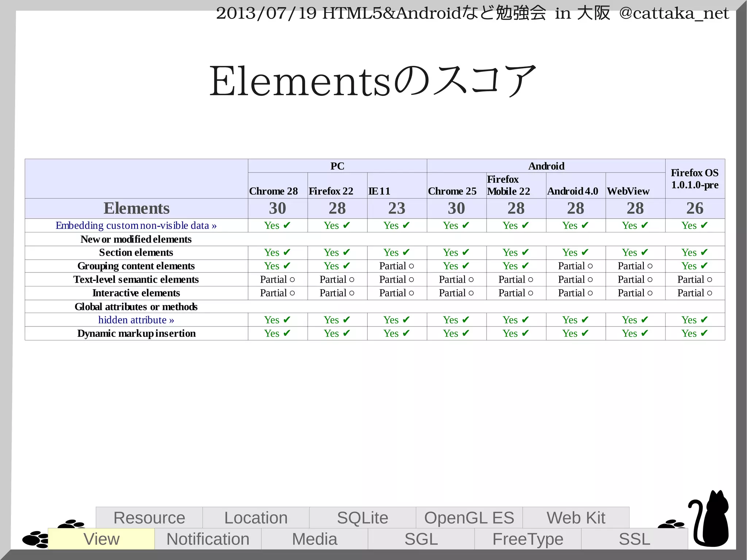Click the paw print at bottom left

coord(35,539)
